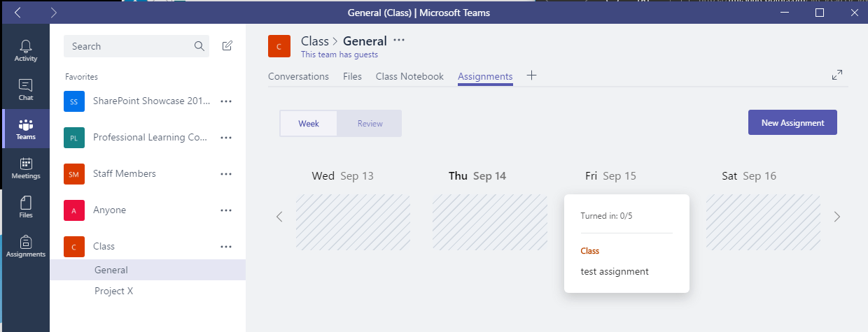Open the Assignments sidebar icon
This screenshot has width=868, height=332.
pos(26,247)
